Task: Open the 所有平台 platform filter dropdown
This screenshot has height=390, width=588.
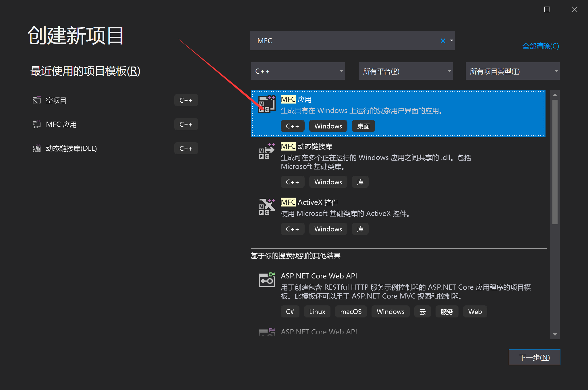Action: click(x=406, y=71)
